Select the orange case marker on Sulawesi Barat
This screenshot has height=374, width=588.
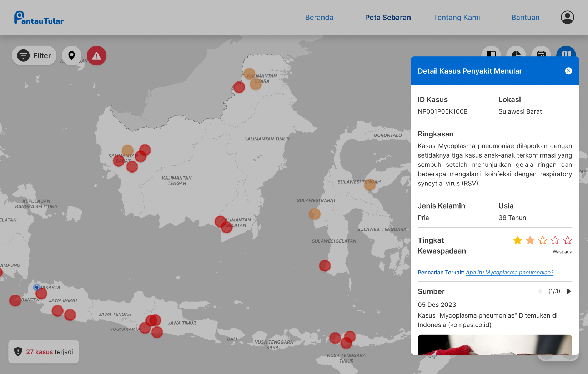tap(314, 214)
